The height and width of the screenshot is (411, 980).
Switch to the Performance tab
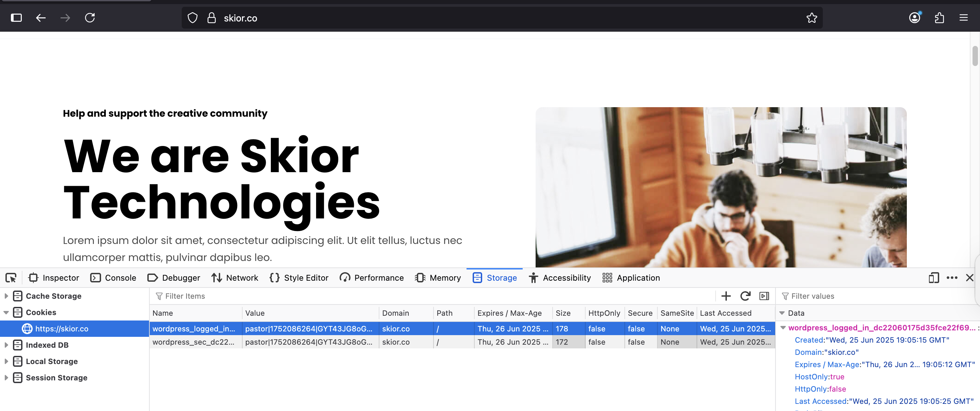coord(372,278)
